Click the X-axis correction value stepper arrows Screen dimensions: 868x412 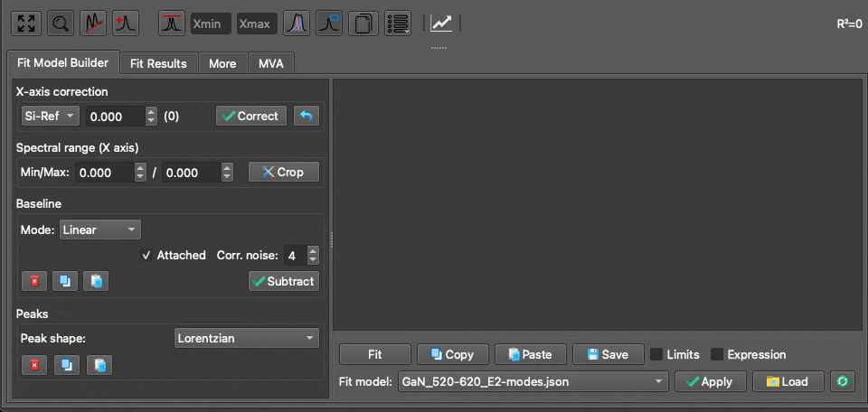pyautogui.click(x=151, y=117)
